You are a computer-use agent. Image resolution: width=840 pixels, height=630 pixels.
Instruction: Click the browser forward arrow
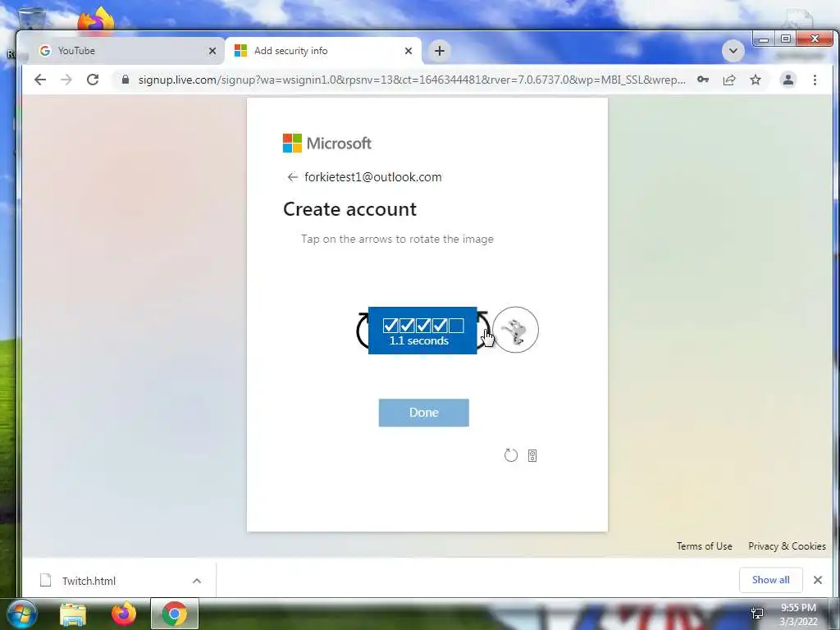point(66,80)
